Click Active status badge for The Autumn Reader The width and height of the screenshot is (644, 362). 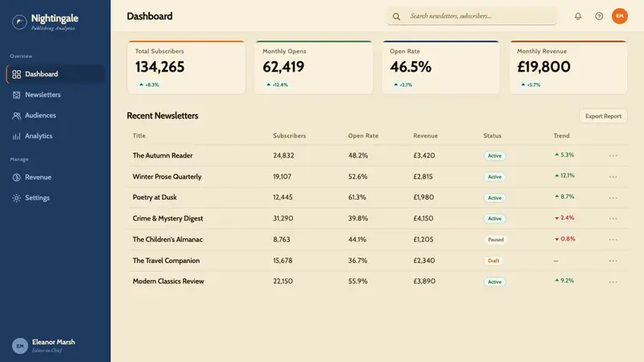[x=494, y=156]
